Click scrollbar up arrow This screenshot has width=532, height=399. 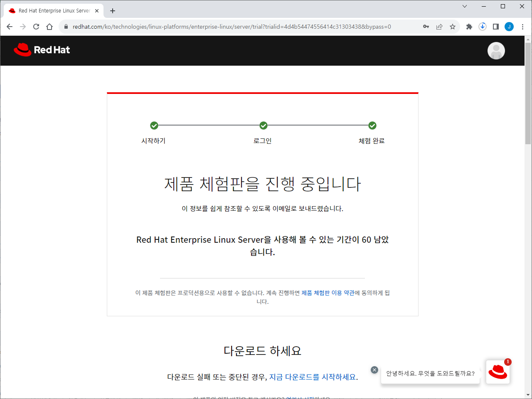[528, 39]
